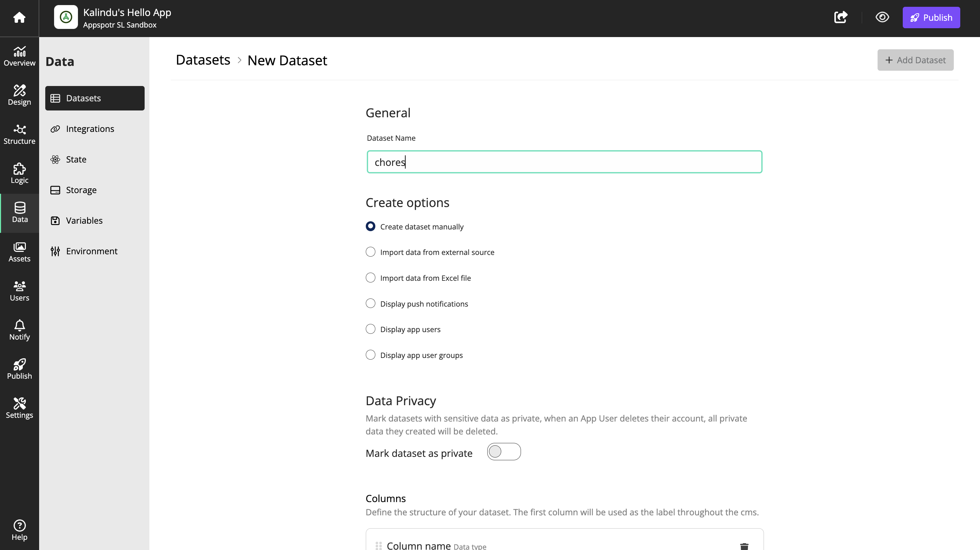This screenshot has height=550, width=980.
Task: Click the Publish button top right
Action: tap(932, 17)
